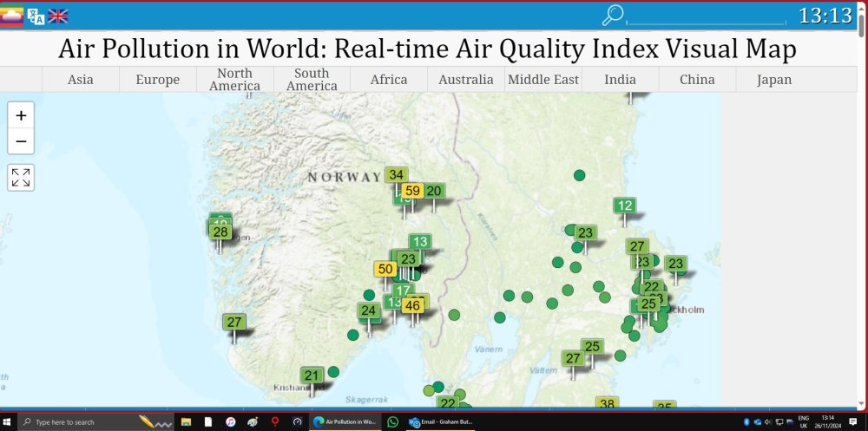The image size is (868, 431).
Task: Switch to Edge Air Pollution window
Action: (345, 421)
